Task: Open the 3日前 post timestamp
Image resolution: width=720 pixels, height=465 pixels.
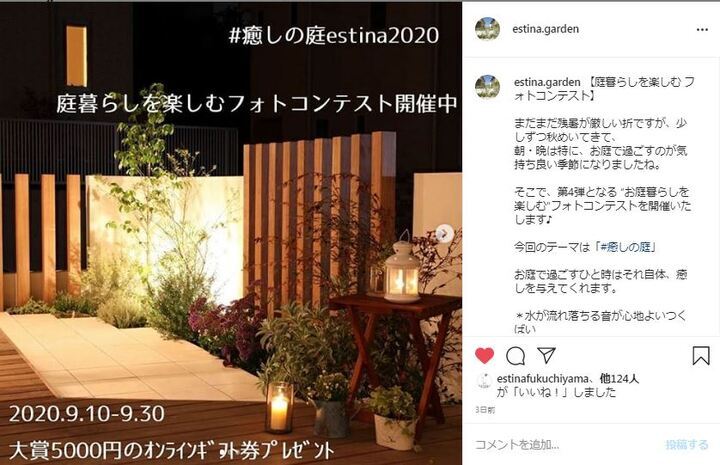Action: tap(485, 410)
